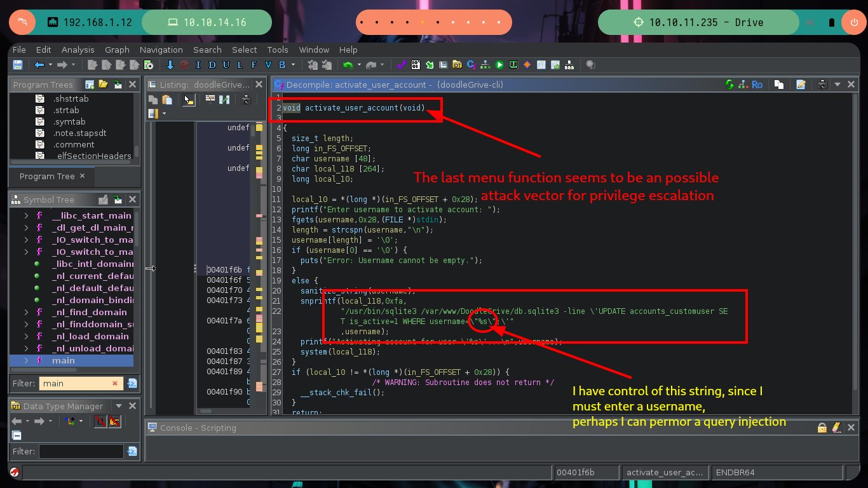Screen dimensions: 868x488
Task: Open the forward-navigation history dropdown arrow
Action: pyautogui.click(x=73, y=65)
